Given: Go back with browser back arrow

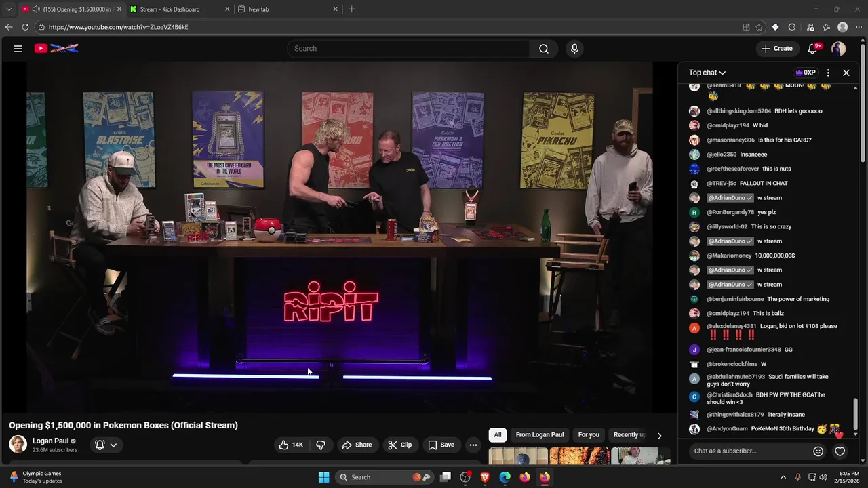Looking at the screenshot, I should [9, 27].
